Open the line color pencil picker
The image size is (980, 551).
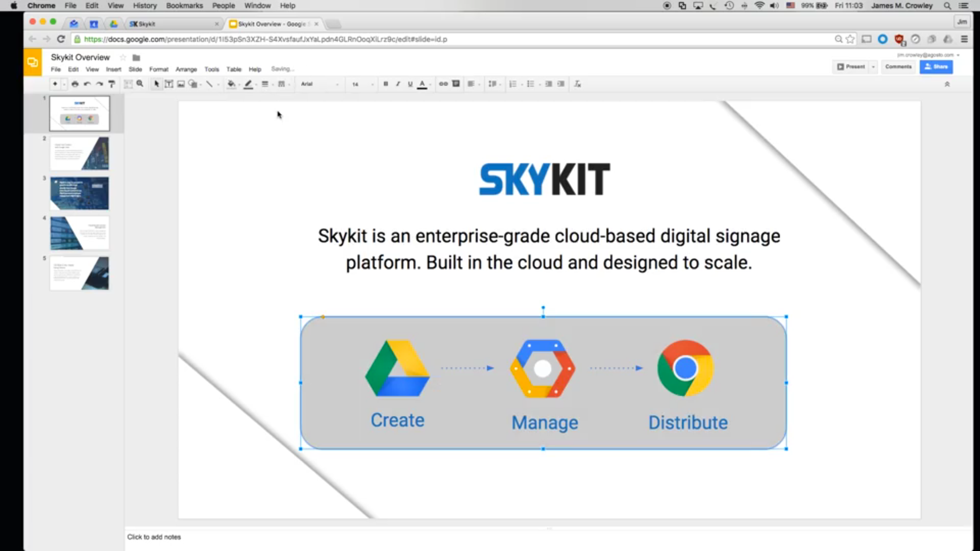(248, 84)
